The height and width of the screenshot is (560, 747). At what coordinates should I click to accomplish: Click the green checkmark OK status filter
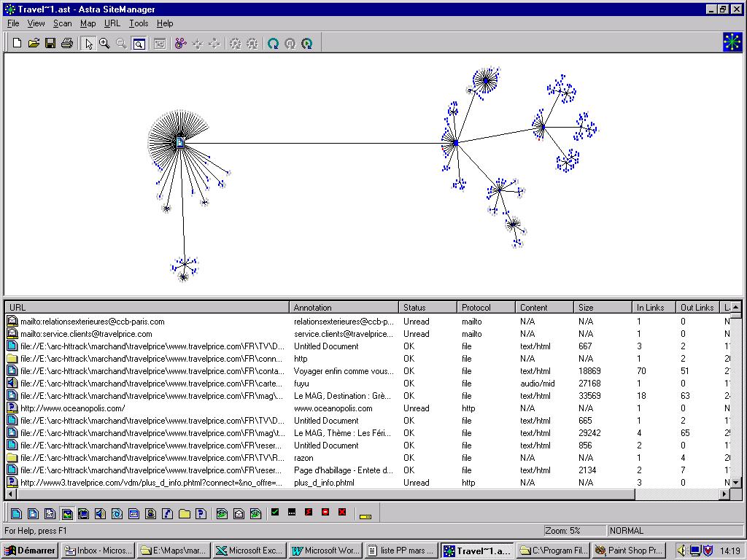point(275,513)
